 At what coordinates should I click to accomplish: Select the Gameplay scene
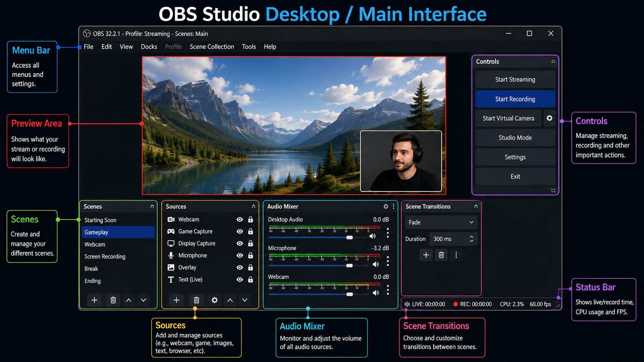[x=118, y=232]
